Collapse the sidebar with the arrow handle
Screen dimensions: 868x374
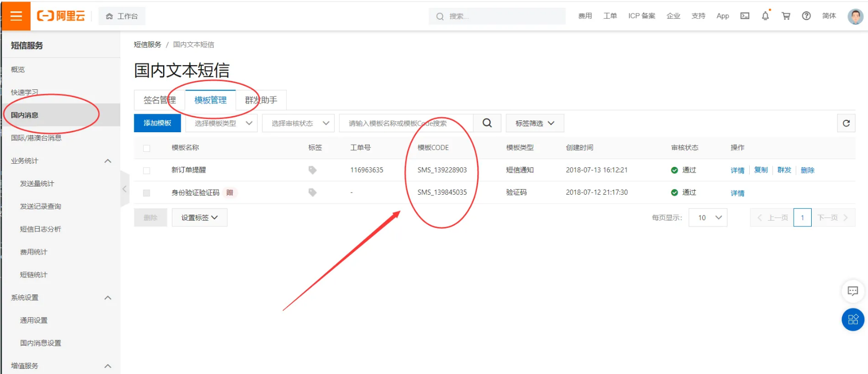(x=124, y=189)
